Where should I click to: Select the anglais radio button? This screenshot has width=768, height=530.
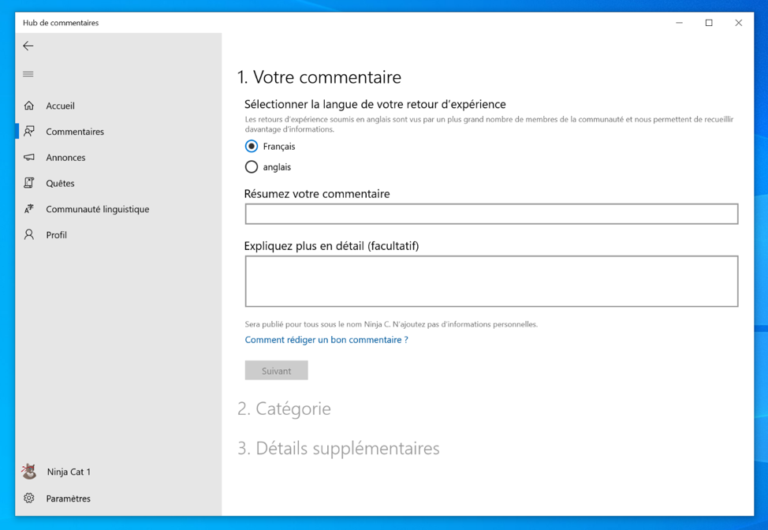coord(251,167)
